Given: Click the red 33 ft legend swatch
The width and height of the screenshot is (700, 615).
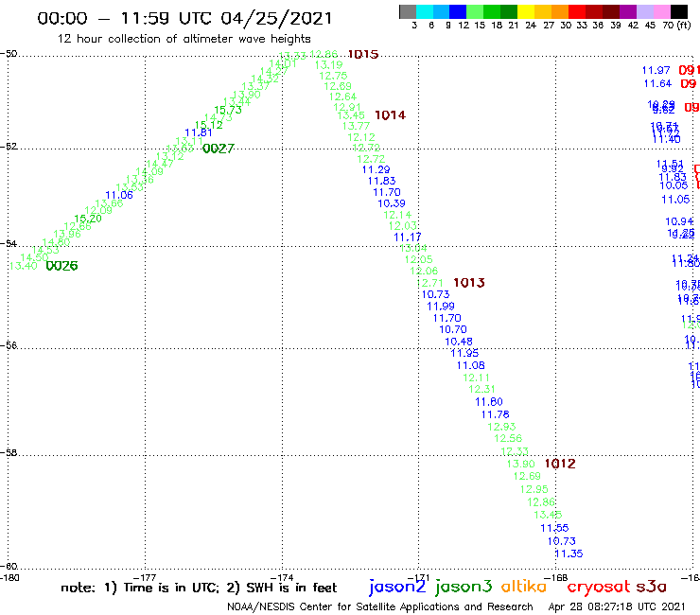Looking at the screenshot, I should [x=577, y=11].
